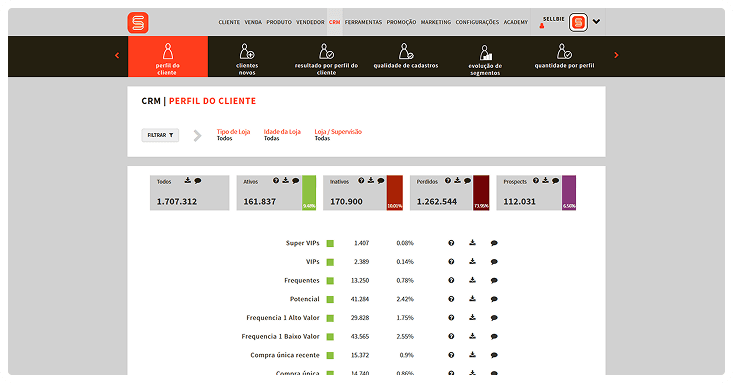Show help for Inativos card
Screen dimensions: 733x383
[x=361, y=181]
